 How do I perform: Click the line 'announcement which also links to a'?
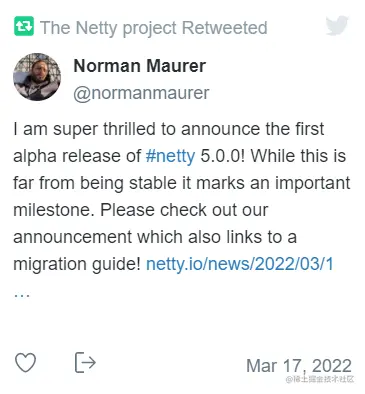pos(155,237)
